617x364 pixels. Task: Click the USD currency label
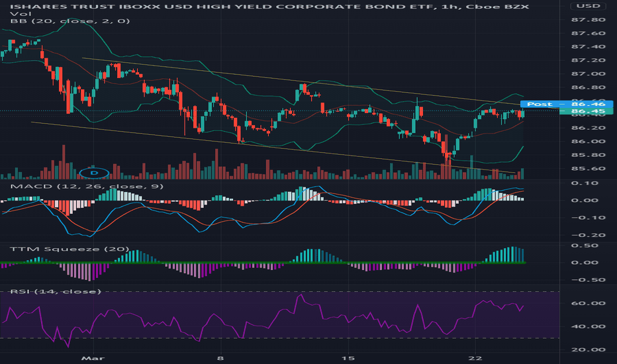589,6
